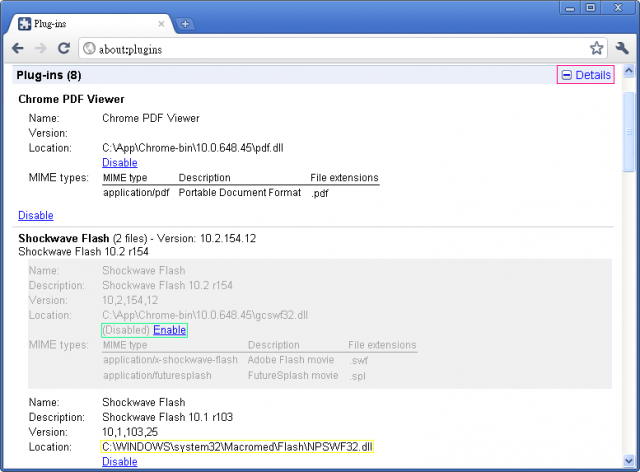640x472 pixels.
Task: Click the pdf.dll location path text
Action: [x=193, y=148]
